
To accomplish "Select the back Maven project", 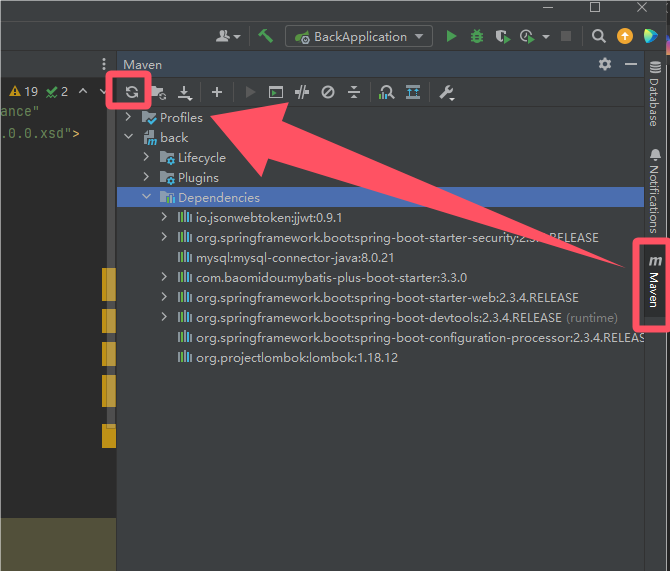I will pos(174,138).
